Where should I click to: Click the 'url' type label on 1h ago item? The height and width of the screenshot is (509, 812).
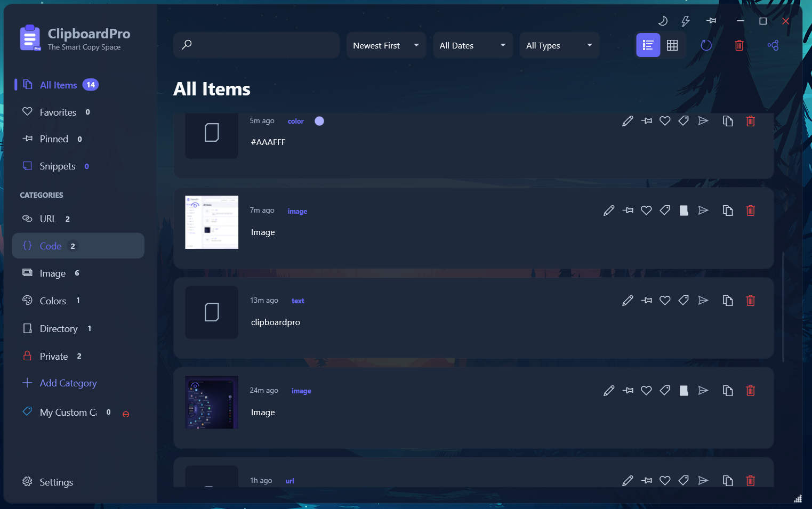[x=290, y=481]
